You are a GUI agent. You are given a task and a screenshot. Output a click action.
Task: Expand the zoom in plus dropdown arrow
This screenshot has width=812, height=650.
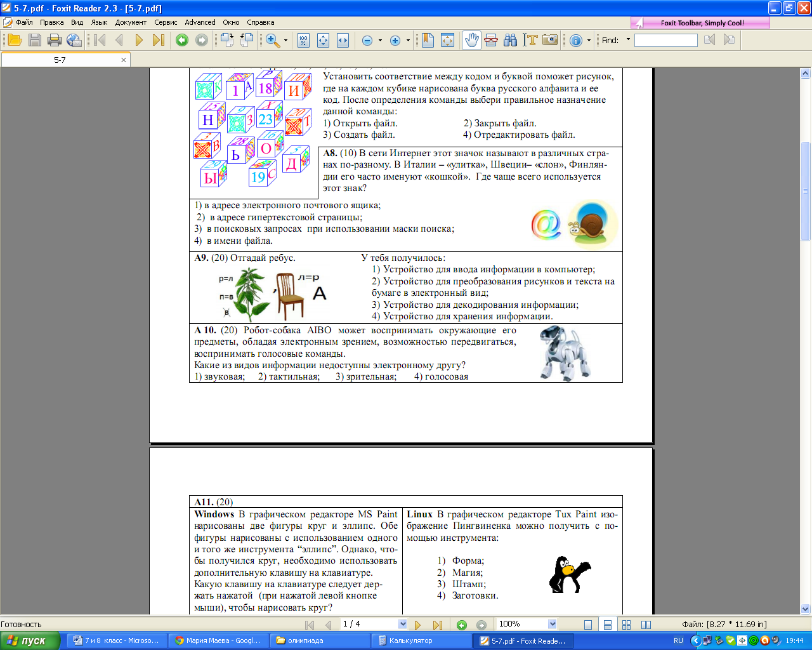click(408, 41)
